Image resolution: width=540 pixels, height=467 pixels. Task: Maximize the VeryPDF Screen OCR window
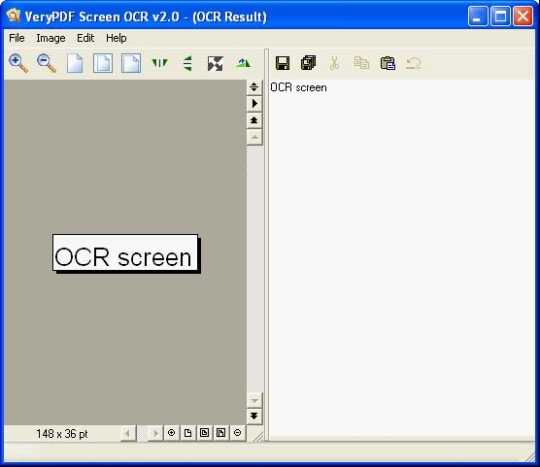pyautogui.click(x=500, y=16)
